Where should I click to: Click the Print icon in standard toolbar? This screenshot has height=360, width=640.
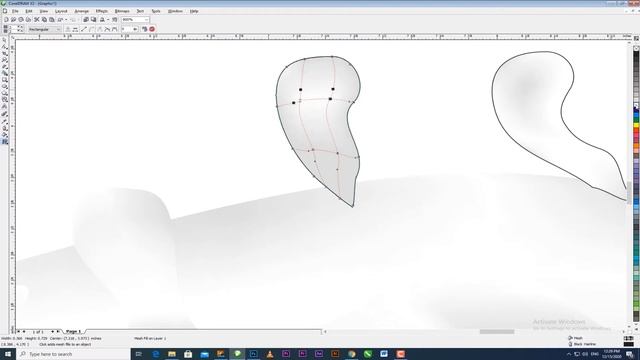point(28,20)
